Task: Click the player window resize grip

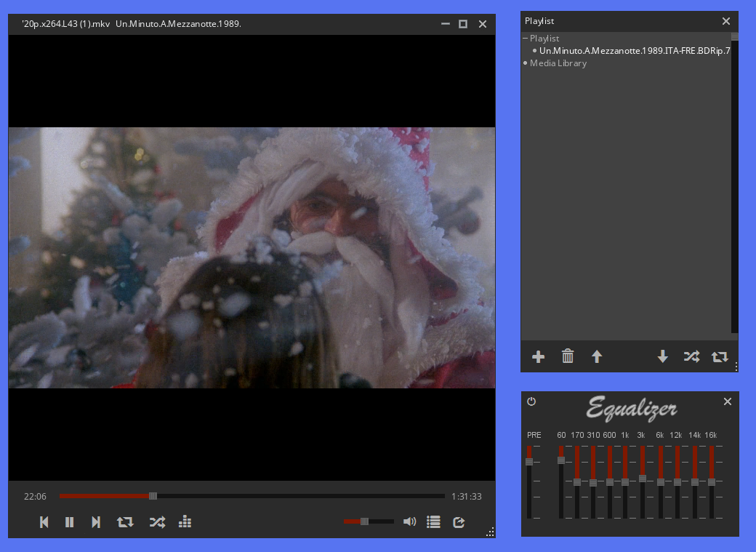Action: click(x=491, y=532)
